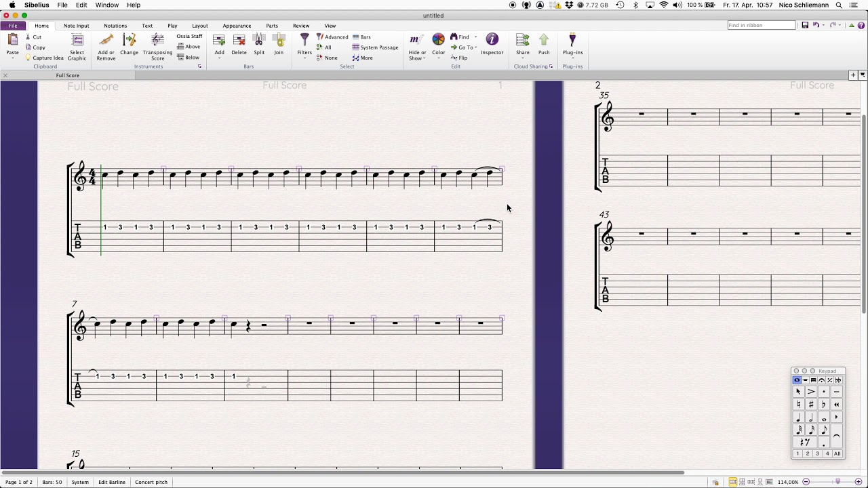Image resolution: width=868 pixels, height=488 pixels.
Task: Add ossia staff Below
Action: coord(189,58)
